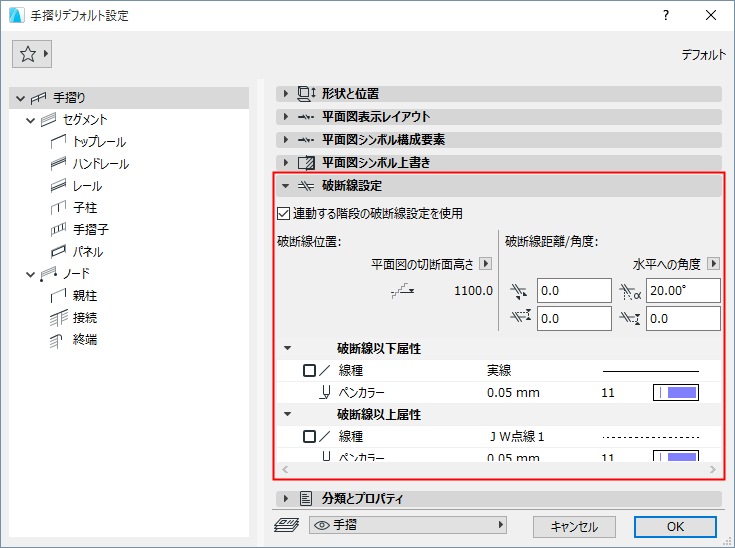
Task: Click the 親柱 icon
Action: 58,295
